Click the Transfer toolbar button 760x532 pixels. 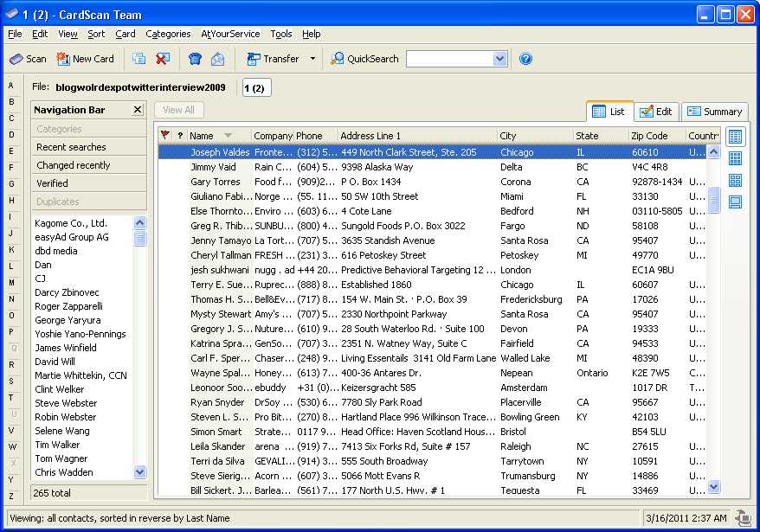click(274, 59)
